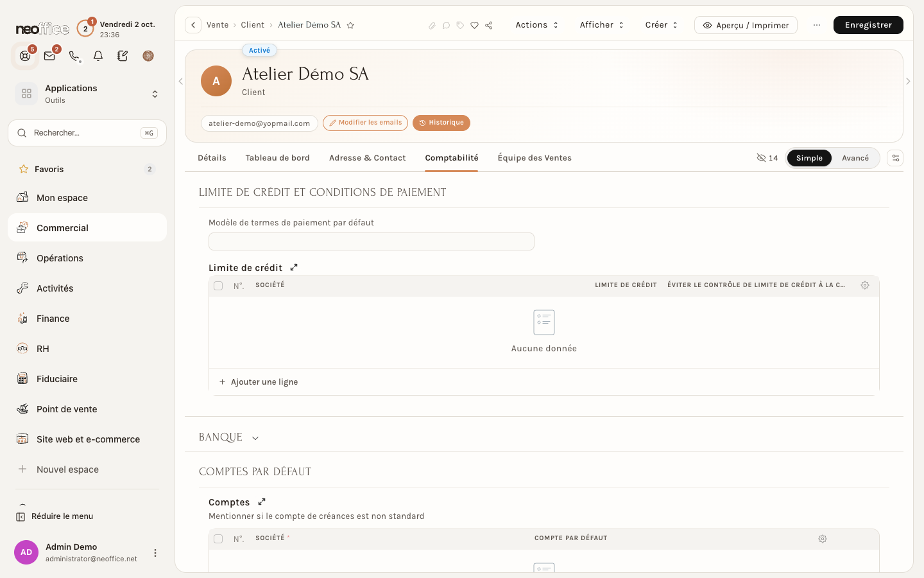Switch to the Détails tab
Screen dimensions: 924x578
tap(212, 158)
